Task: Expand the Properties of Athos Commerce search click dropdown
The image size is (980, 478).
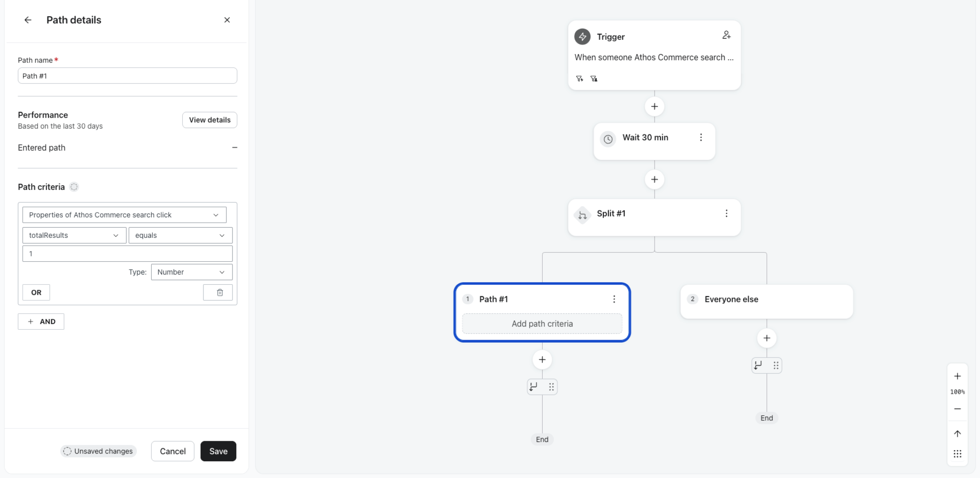Action: coord(124,215)
